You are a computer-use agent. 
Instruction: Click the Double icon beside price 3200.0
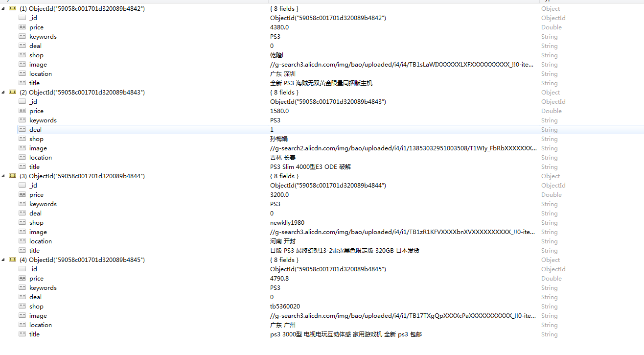tap(22, 195)
